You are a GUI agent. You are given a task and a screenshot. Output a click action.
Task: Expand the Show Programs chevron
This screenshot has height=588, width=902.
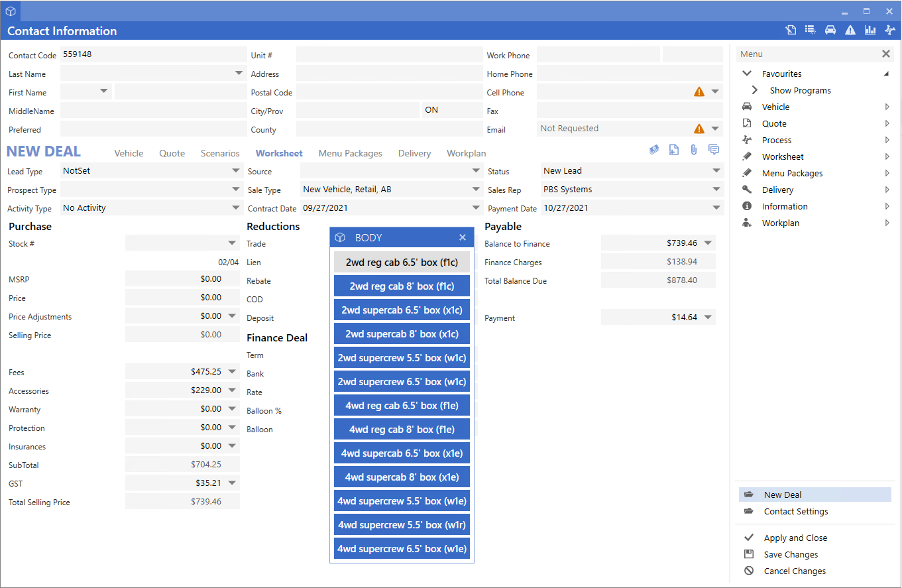coord(755,90)
